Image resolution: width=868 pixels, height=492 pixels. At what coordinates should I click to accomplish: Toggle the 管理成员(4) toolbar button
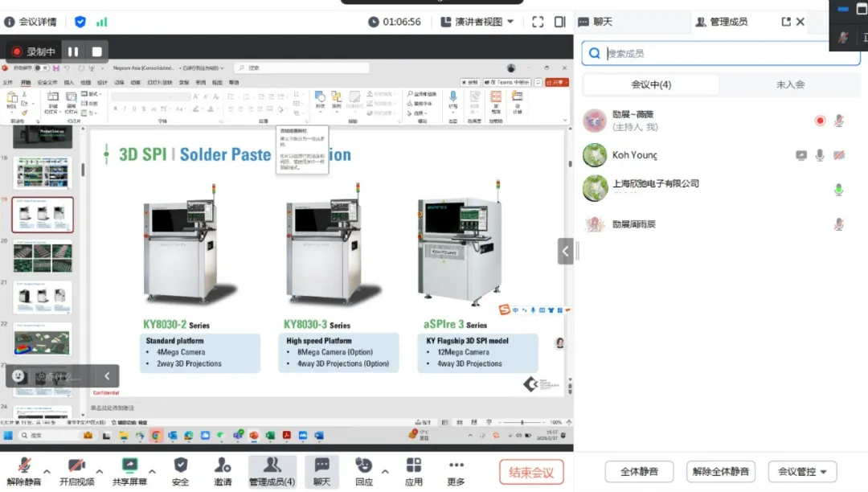tap(272, 472)
